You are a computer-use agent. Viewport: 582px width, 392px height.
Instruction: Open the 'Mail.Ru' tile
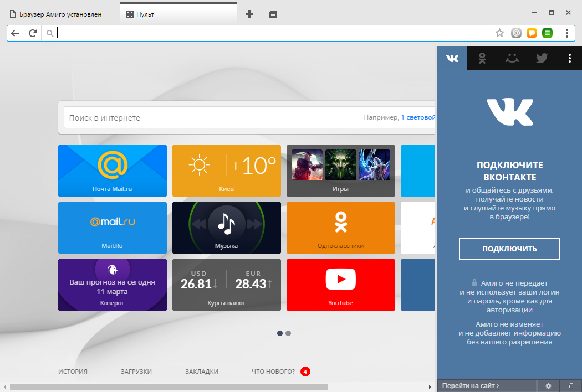tap(113, 228)
